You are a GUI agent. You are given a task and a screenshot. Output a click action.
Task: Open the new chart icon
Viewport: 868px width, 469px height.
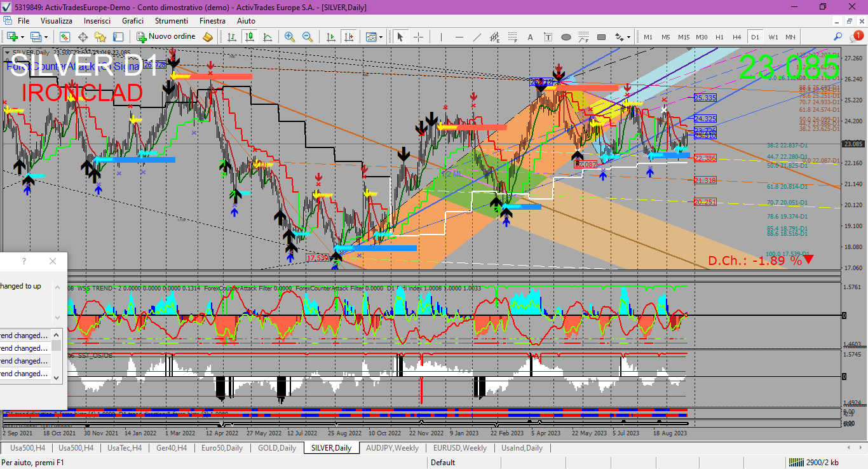12,37
